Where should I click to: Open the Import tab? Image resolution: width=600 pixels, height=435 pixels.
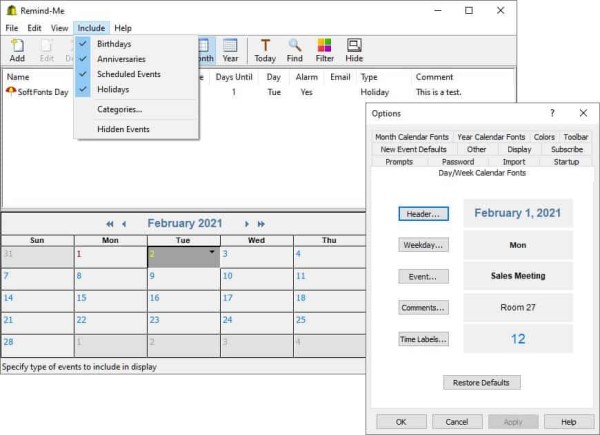click(x=514, y=161)
